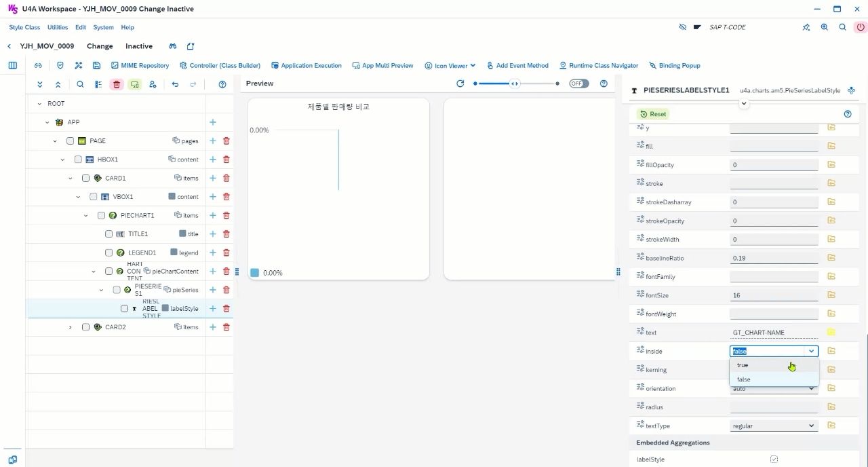Open the Edit menu

tap(81, 27)
